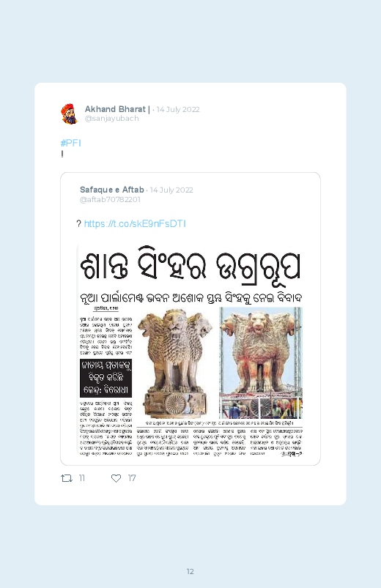Click the retweet icon
The image size is (381, 588).
[x=67, y=478]
